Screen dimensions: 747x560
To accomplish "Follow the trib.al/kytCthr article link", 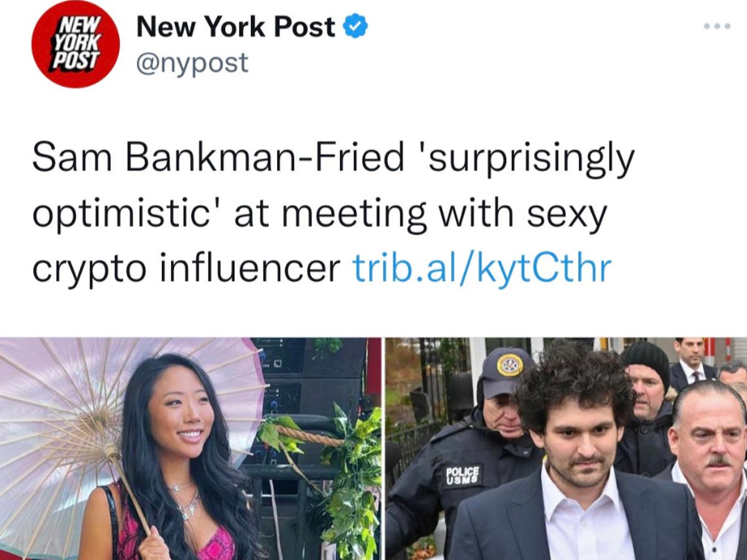I will (x=482, y=268).
